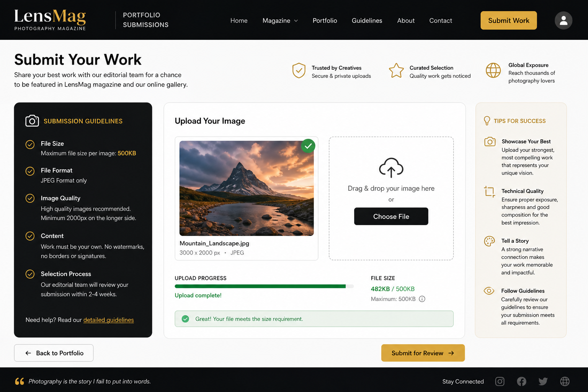Click the info icon beside Maximum: 500KB

tap(422, 299)
